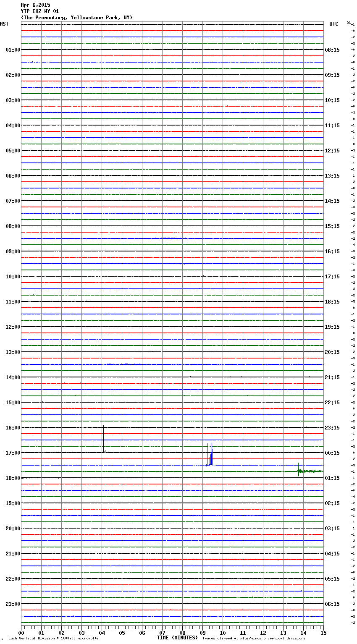Select the 03:00 MST time label
The image size is (357, 644).
click(x=13, y=100)
